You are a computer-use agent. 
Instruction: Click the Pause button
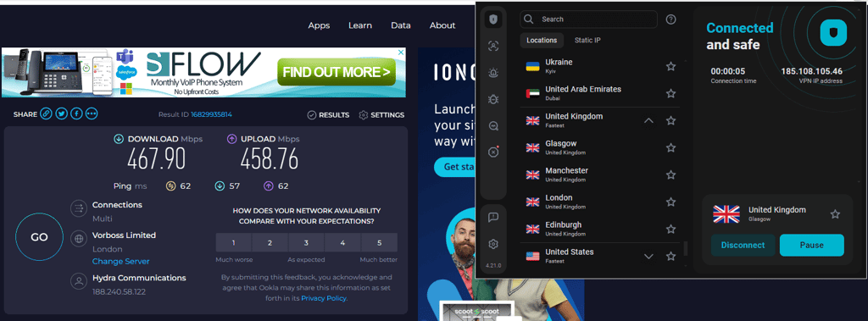[x=811, y=245]
